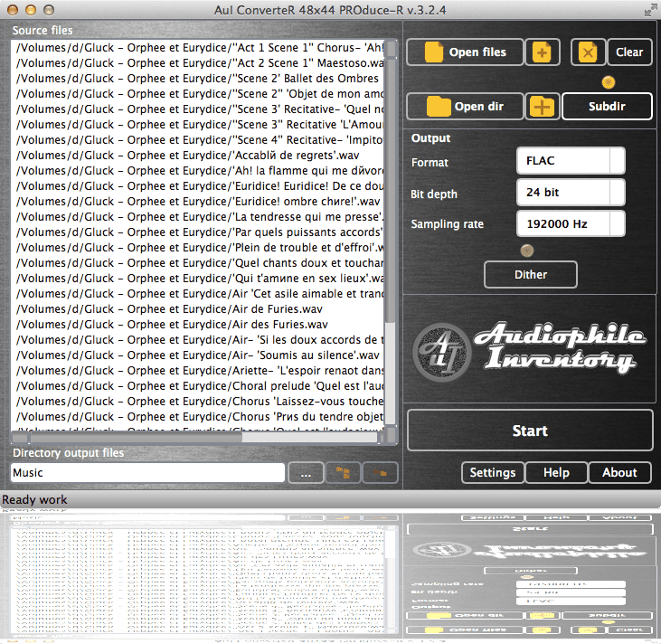This screenshot has height=644, width=661.
Task: Click the Open files button
Action: tap(465, 52)
